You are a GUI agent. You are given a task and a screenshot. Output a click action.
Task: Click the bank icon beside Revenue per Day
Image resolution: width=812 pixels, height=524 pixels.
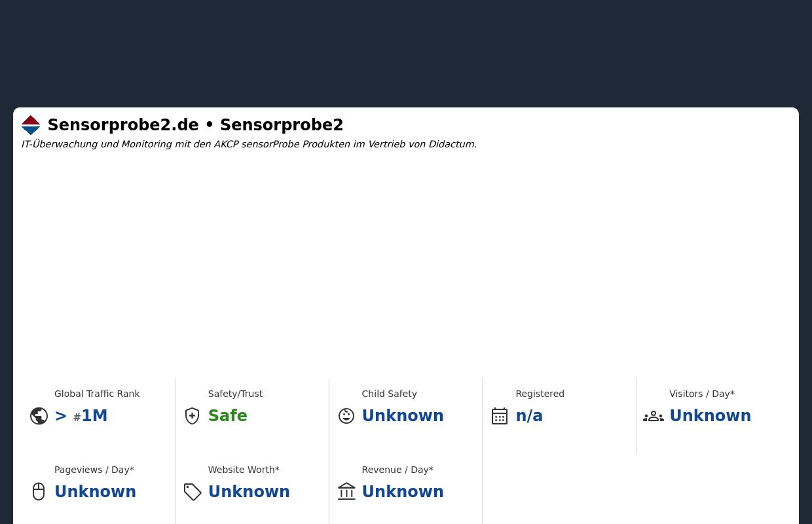[346, 491]
